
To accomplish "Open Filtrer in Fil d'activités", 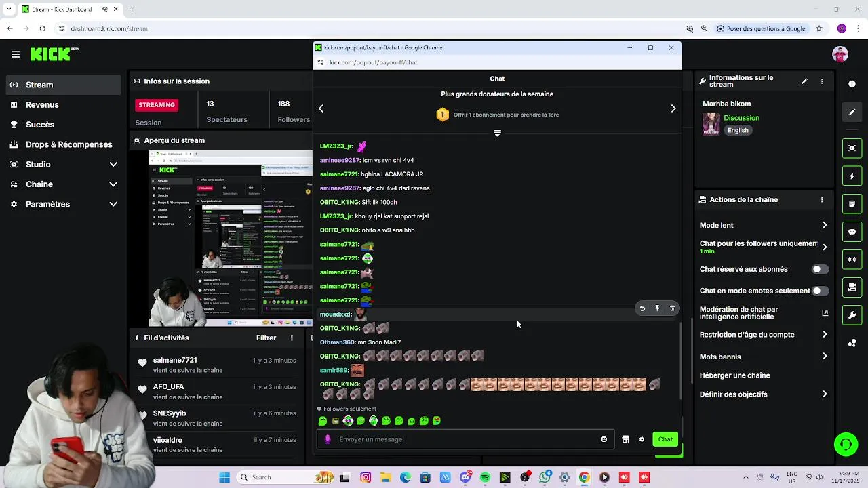I will click(266, 338).
